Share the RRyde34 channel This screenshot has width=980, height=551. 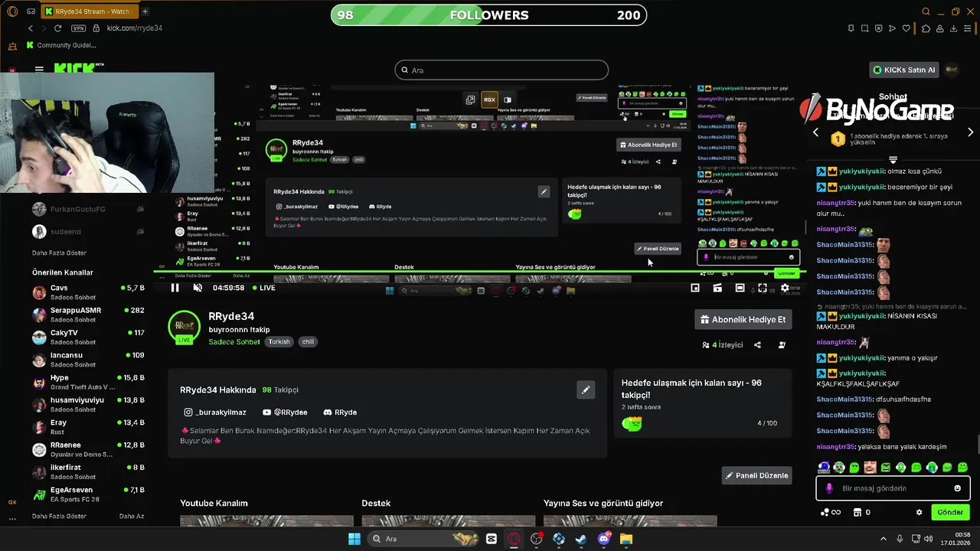click(757, 345)
